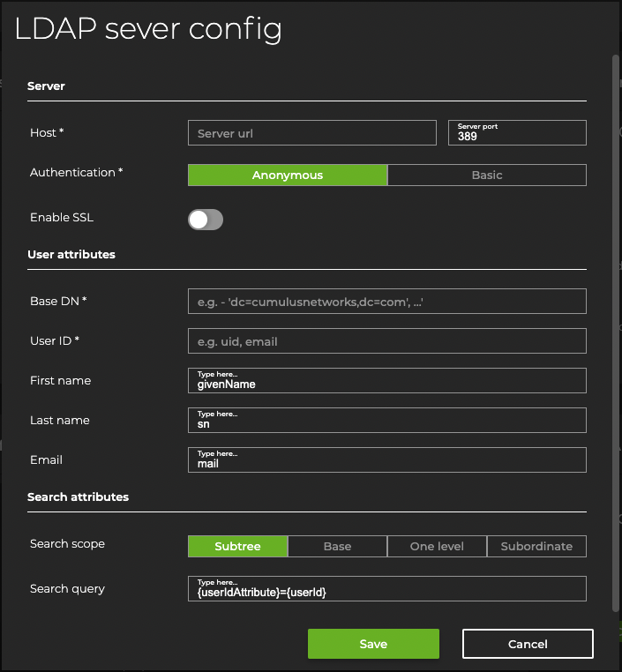Image resolution: width=622 pixels, height=672 pixels.
Task: Select Base search scope
Action: pyautogui.click(x=337, y=547)
